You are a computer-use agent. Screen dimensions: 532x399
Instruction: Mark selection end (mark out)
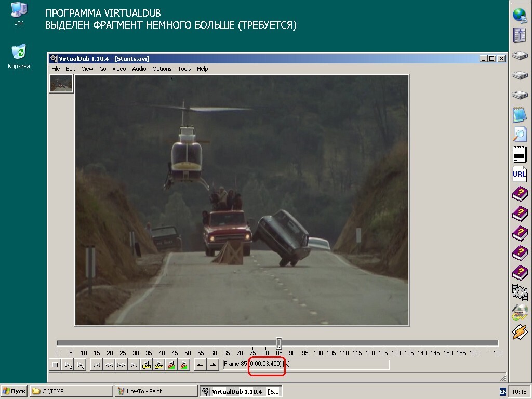coord(213,365)
